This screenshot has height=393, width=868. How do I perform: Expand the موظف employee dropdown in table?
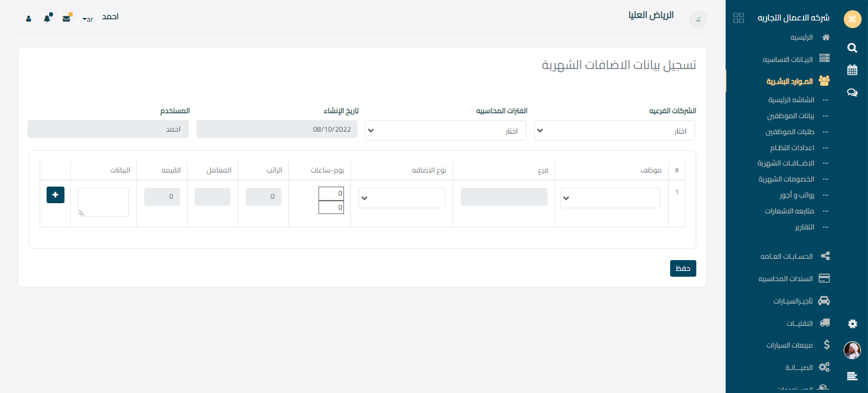point(610,198)
